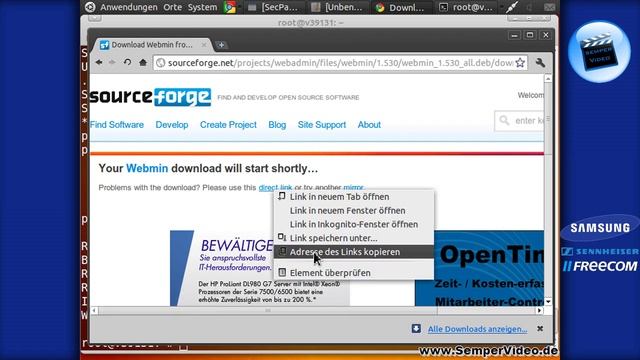This screenshot has height=360, width=640.
Task: Open the Site Support link
Action: tap(322, 125)
